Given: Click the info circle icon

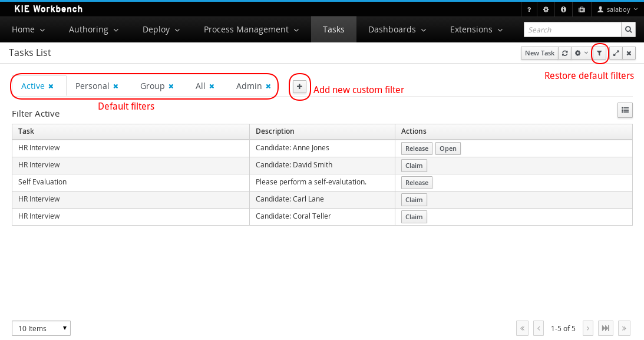Looking at the screenshot, I should click(x=563, y=9).
